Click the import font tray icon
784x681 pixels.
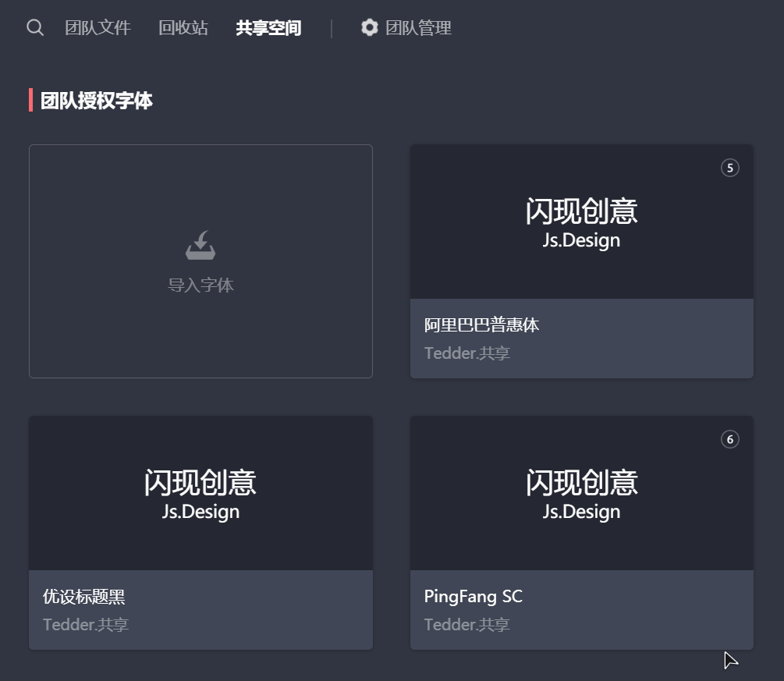point(200,245)
